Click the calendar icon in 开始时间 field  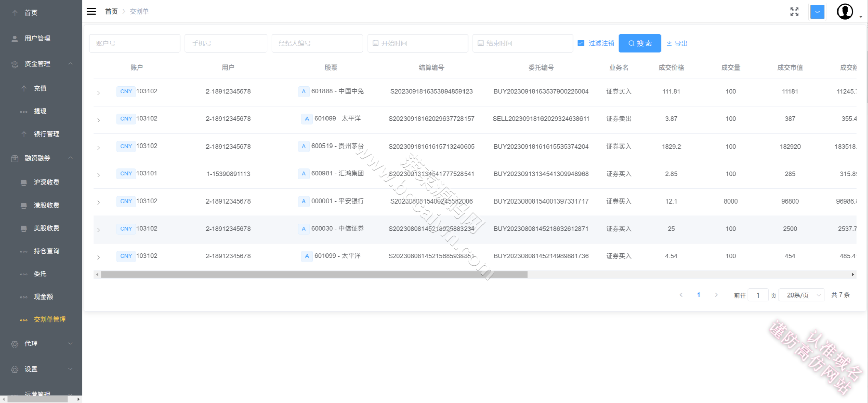click(x=375, y=43)
